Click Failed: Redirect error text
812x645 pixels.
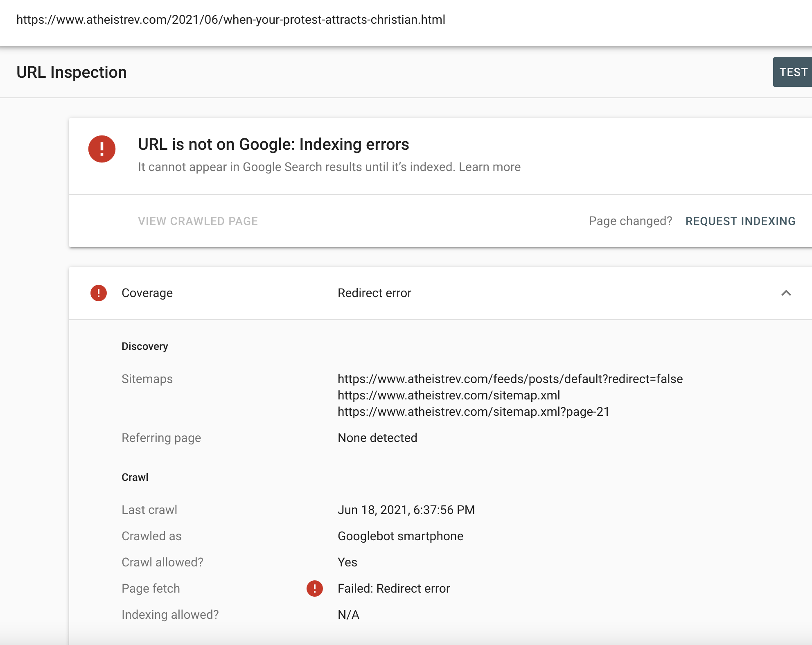pyautogui.click(x=394, y=589)
